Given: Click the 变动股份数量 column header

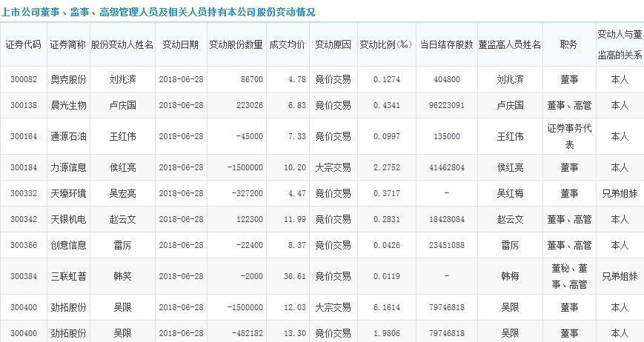Looking at the screenshot, I should pos(236,44).
